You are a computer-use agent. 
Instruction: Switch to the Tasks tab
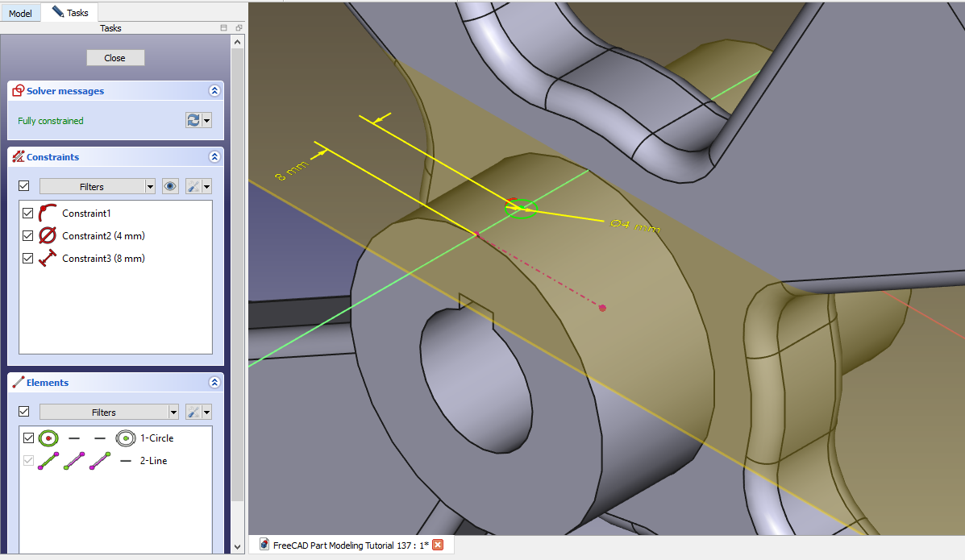coord(69,12)
